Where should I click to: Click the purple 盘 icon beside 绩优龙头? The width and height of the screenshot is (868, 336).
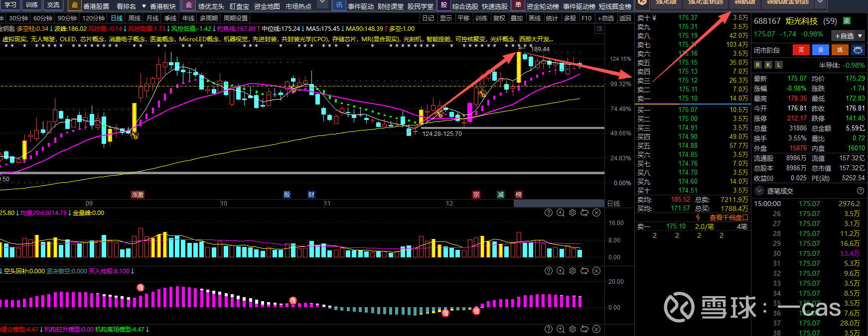(x=189, y=5)
